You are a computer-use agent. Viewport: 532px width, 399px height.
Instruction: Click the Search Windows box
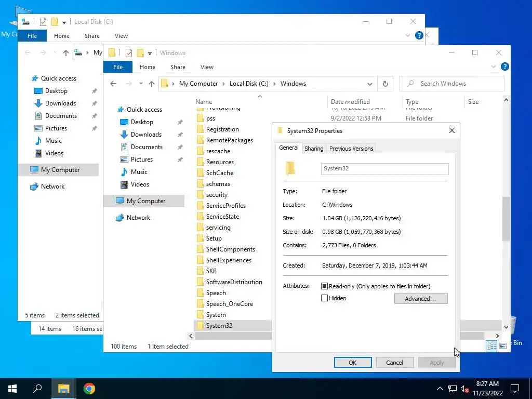pos(451,84)
